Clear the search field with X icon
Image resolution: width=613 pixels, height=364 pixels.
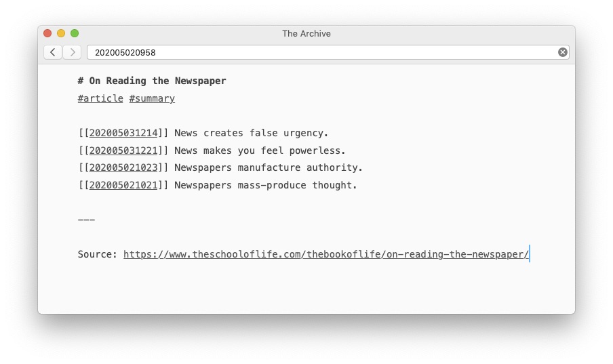pyautogui.click(x=562, y=52)
